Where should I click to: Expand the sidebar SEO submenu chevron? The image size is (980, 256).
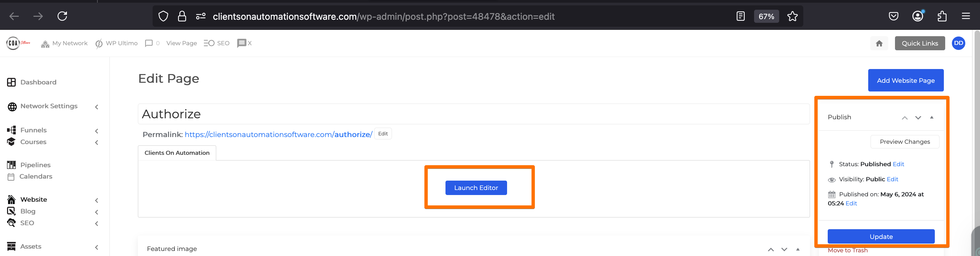[x=97, y=223]
